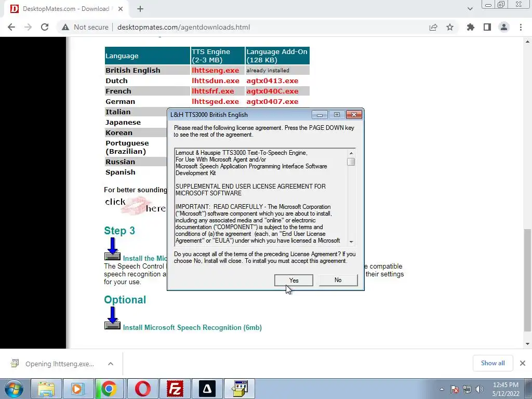Close the downloads bar
This screenshot has height=399, width=532.
[523, 363]
